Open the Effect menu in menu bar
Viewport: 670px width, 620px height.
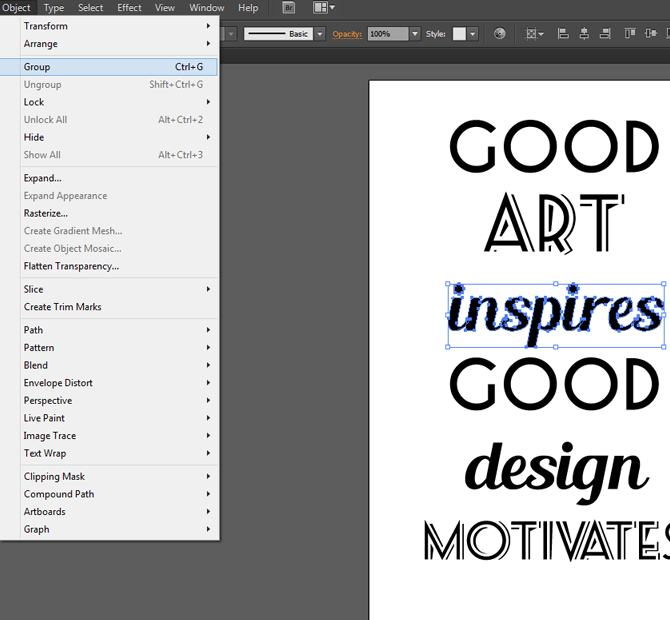point(129,8)
